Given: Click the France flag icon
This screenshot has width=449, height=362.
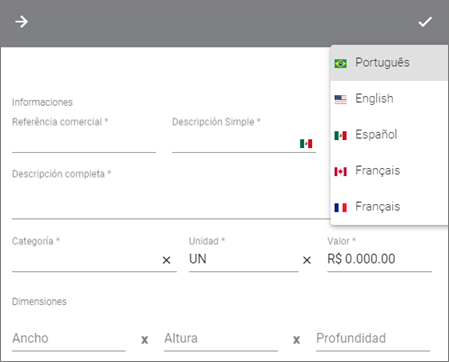Looking at the screenshot, I should click(340, 207).
